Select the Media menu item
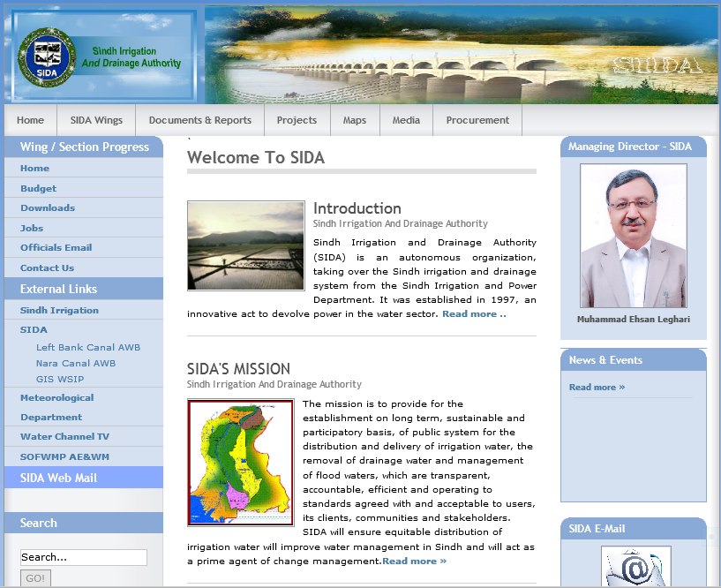Image resolution: width=721 pixels, height=588 pixels. (x=406, y=120)
